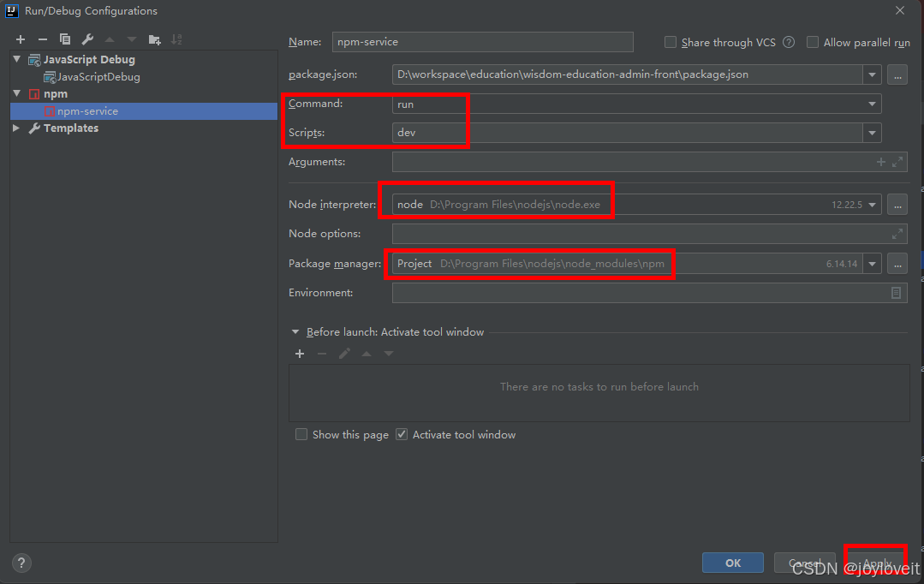
Task: Edit the before launch task
Action: [x=344, y=354]
